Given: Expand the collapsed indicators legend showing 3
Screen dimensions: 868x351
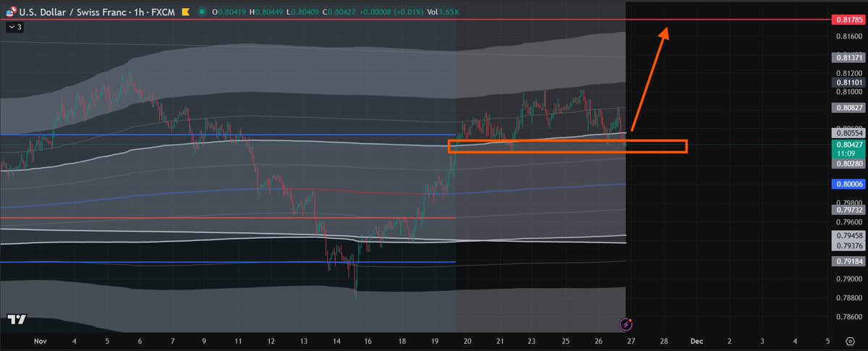Looking at the screenshot, I should [15, 27].
